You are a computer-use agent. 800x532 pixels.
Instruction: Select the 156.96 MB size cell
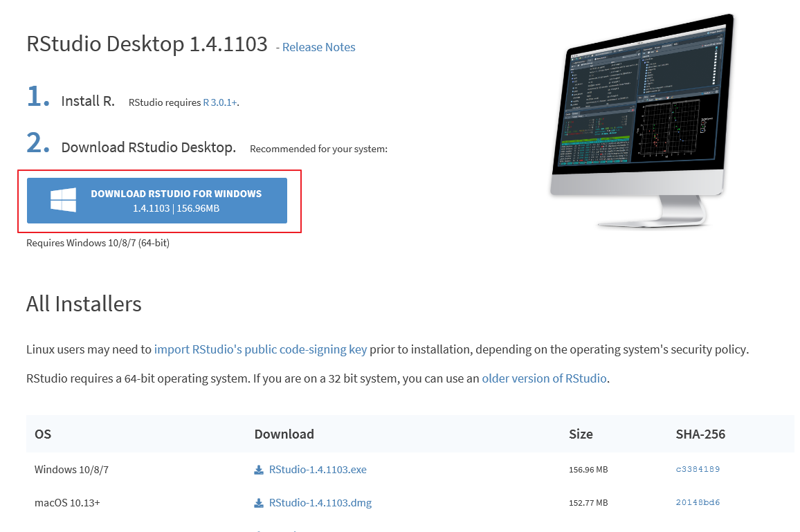(588, 469)
